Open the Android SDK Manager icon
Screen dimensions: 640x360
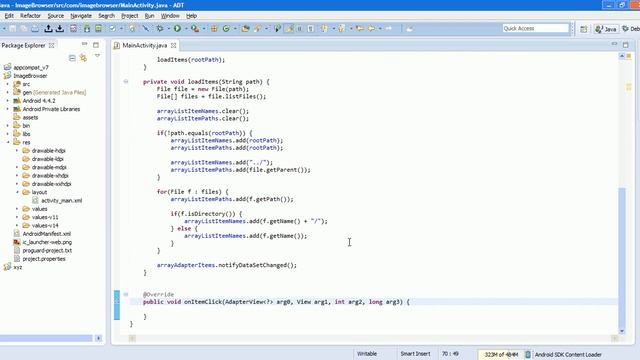point(87,29)
